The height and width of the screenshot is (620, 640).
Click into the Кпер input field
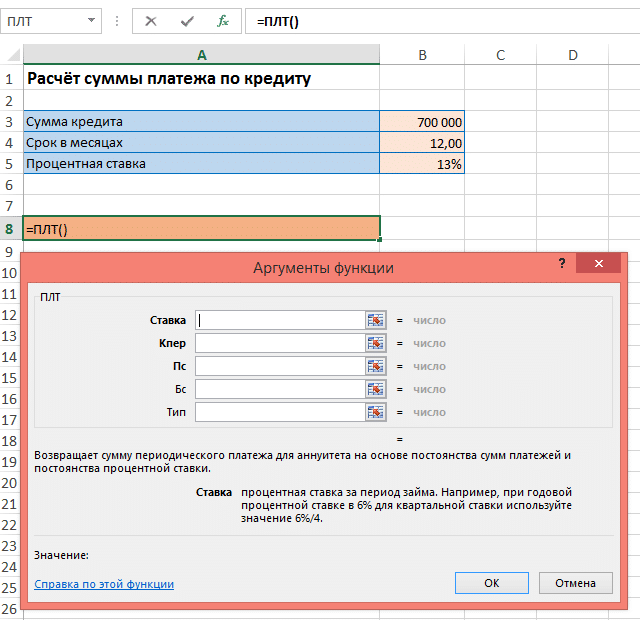pyautogui.click(x=278, y=343)
